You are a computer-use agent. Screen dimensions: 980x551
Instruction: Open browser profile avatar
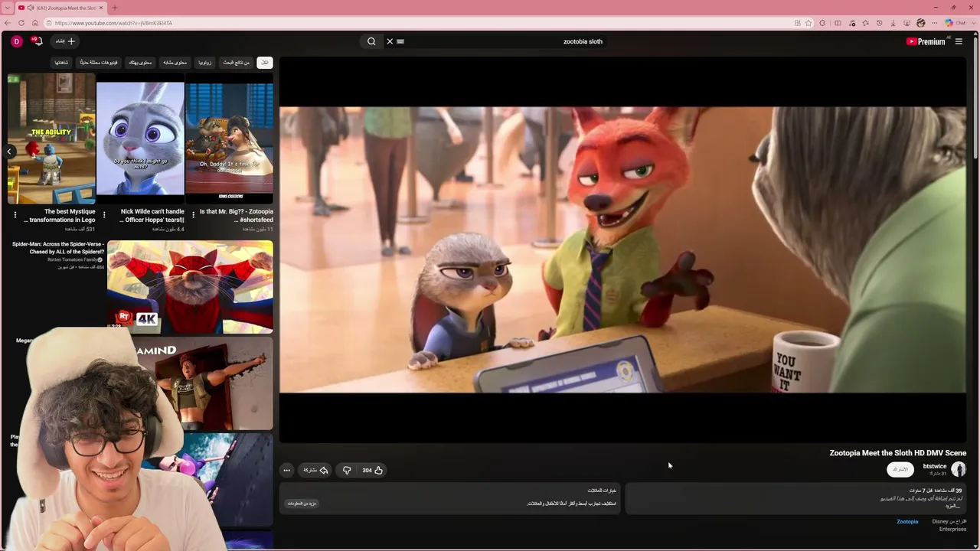(x=921, y=23)
